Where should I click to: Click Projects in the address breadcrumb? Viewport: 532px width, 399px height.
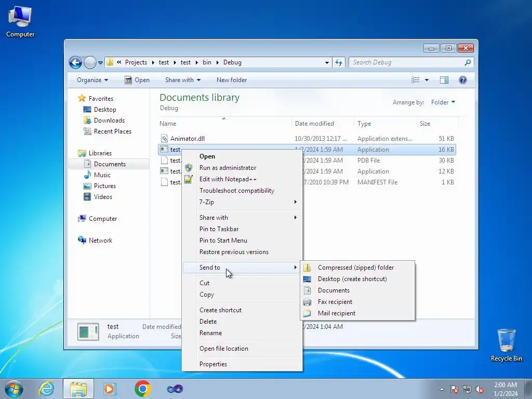136,62
